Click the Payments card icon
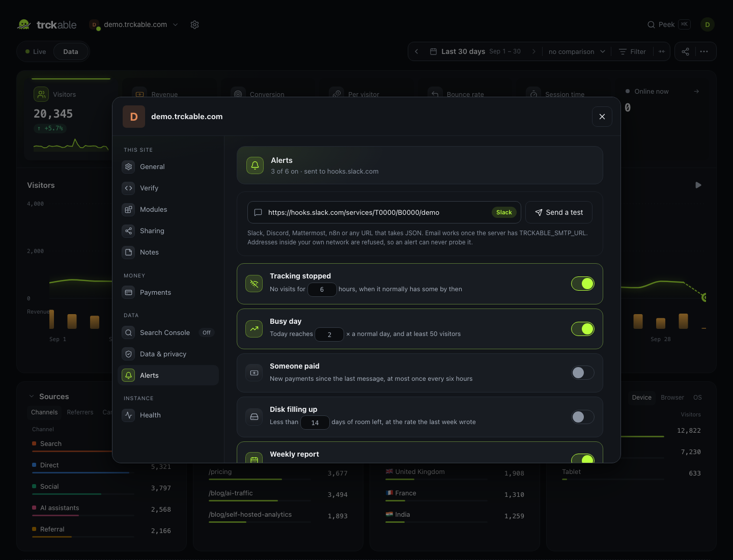 tap(128, 292)
